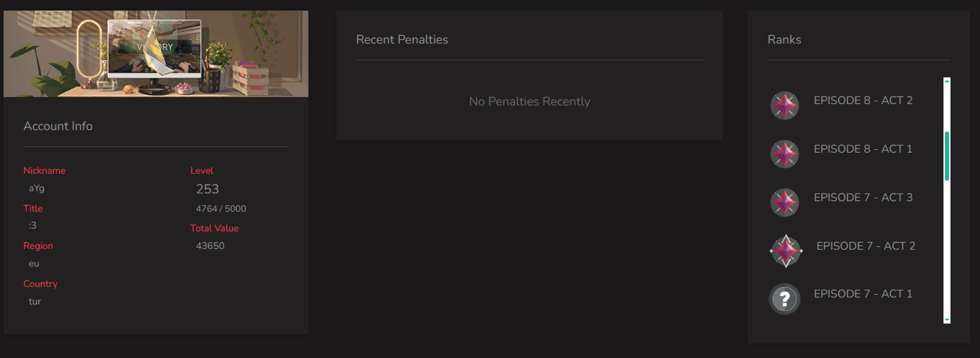The image size is (980, 358).
Task: Select the EPISODE 8 - ACT 2 label
Action: 863,101
